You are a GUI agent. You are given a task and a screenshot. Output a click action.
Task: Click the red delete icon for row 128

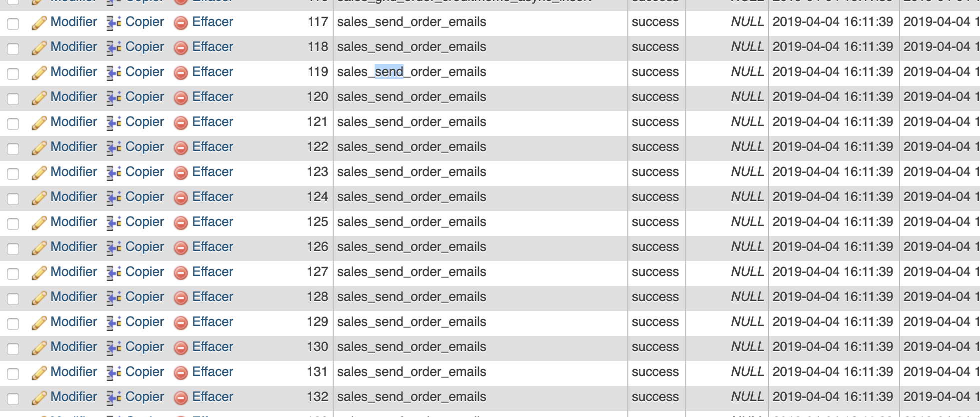tap(181, 298)
